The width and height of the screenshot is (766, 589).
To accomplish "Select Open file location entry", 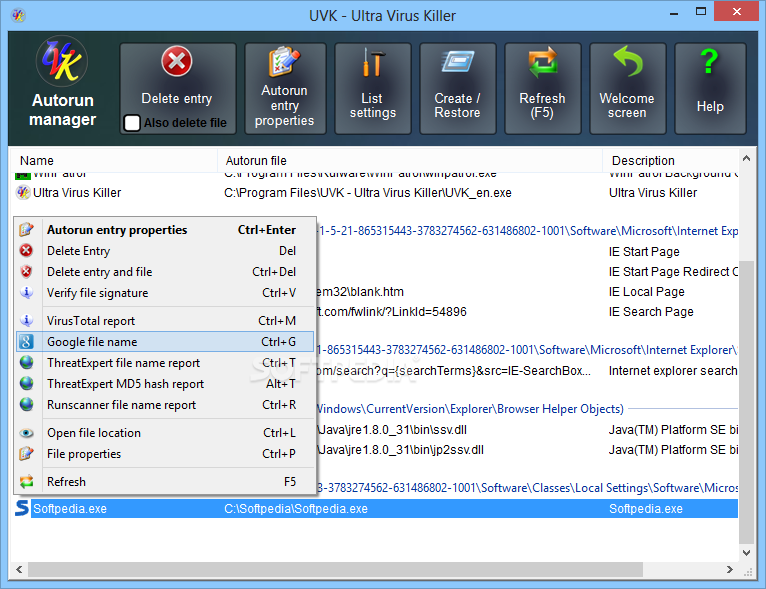I will coord(166,432).
